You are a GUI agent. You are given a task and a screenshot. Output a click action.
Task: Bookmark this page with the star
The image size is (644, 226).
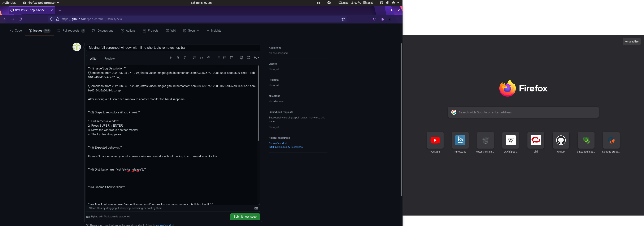pyautogui.click(x=343, y=19)
